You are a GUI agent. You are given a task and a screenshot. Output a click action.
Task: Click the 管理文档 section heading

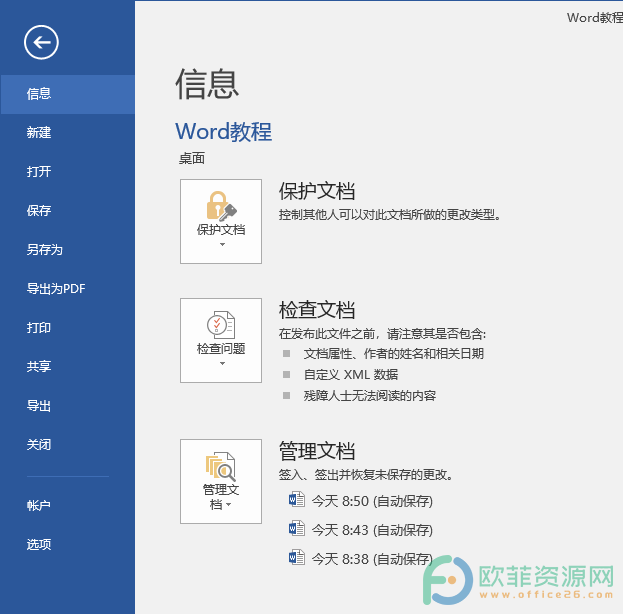pos(317,451)
